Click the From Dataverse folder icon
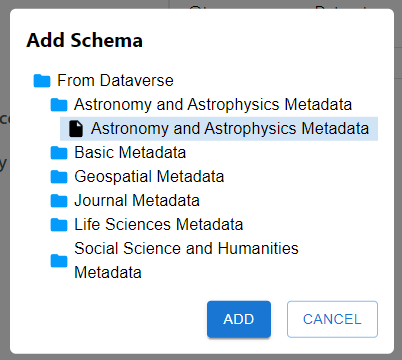 point(42,81)
